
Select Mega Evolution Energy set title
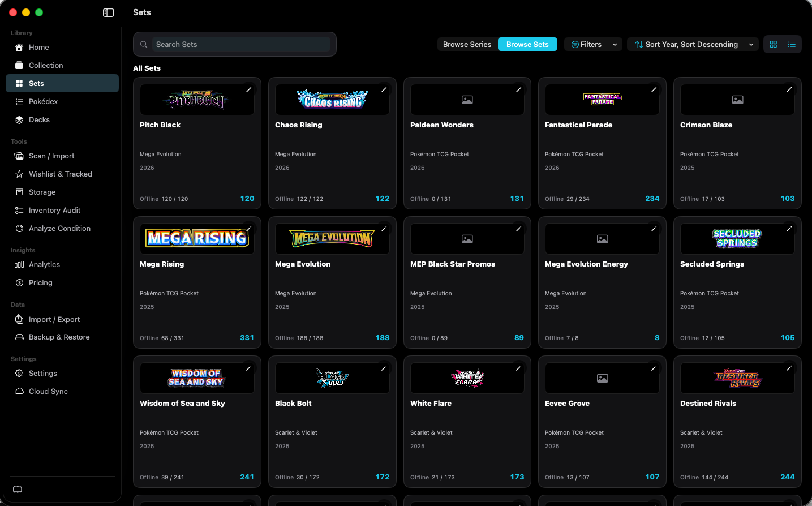(x=586, y=264)
